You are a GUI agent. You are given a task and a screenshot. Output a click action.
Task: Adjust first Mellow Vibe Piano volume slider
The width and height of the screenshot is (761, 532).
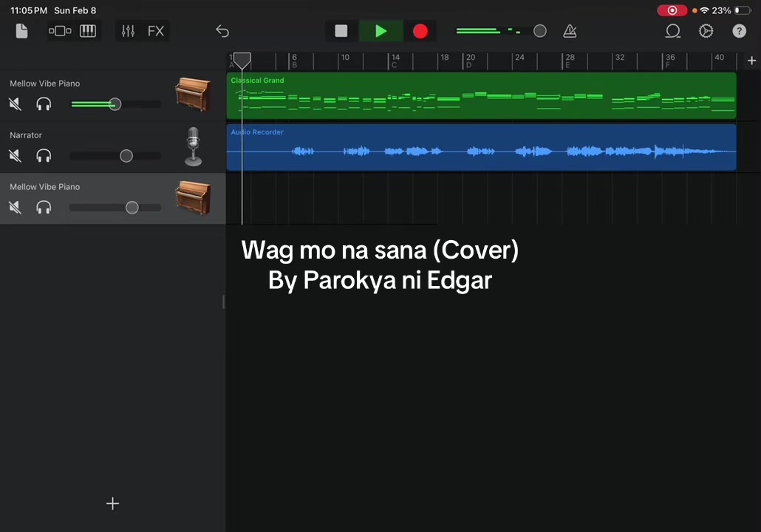click(x=115, y=104)
